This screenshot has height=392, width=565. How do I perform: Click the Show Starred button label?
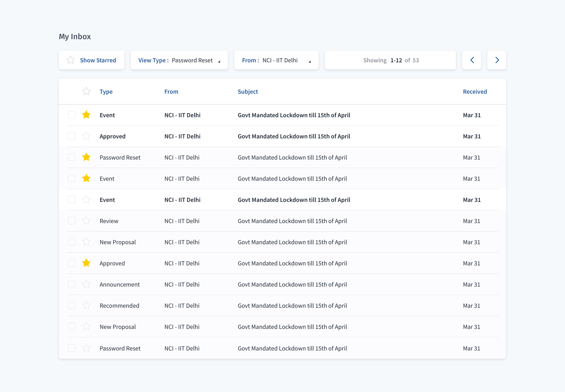point(98,60)
